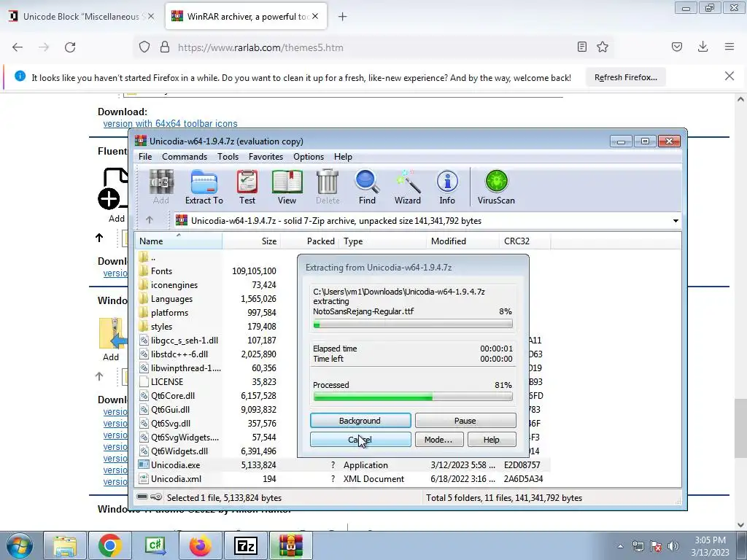Open the File menu in WinRAR
Screen dimensions: 747x560
click(x=145, y=157)
